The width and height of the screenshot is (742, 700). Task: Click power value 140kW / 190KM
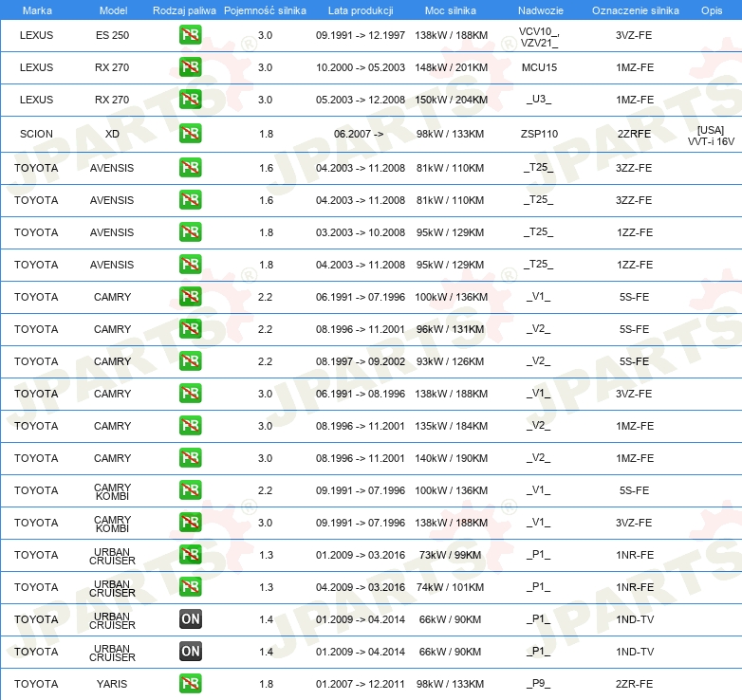(451, 458)
